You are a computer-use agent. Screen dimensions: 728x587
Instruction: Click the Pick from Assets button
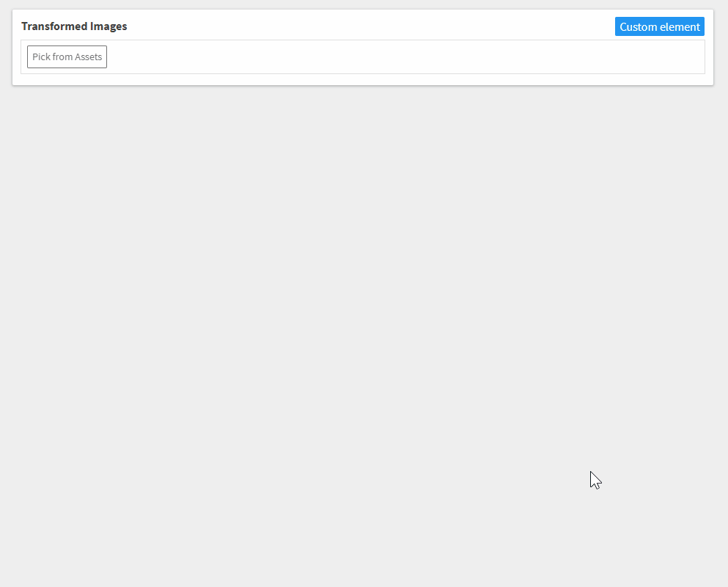(67, 56)
